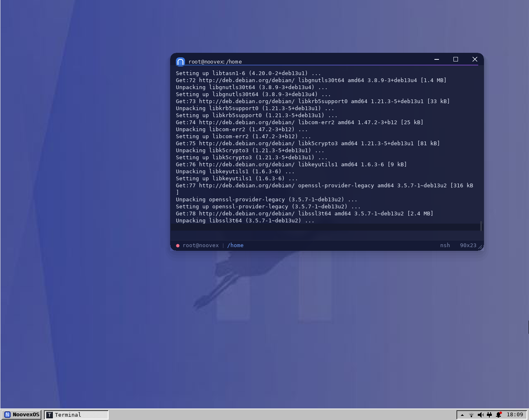Click the 'Setting up libk5crypto3' line
The image size is (529, 420).
click(251, 158)
